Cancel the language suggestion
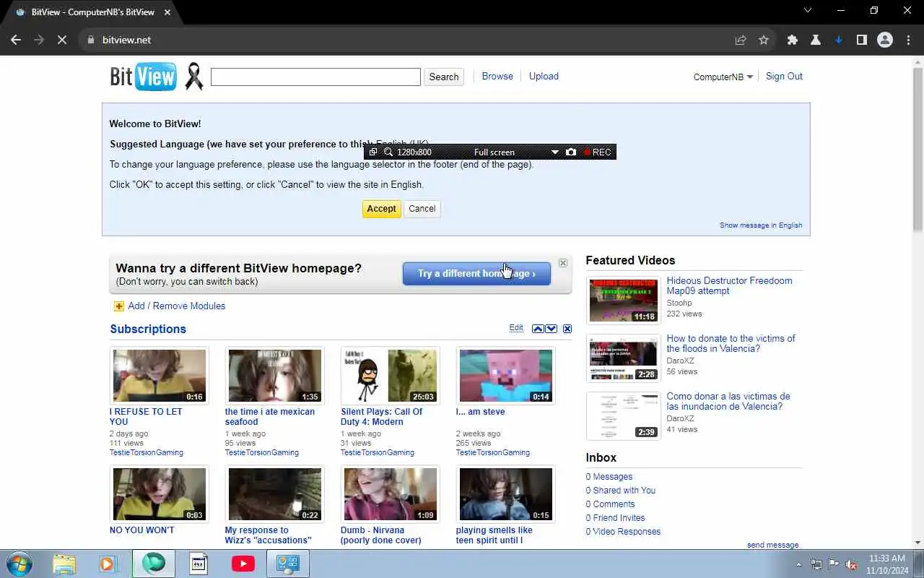This screenshot has width=924, height=578. click(422, 209)
